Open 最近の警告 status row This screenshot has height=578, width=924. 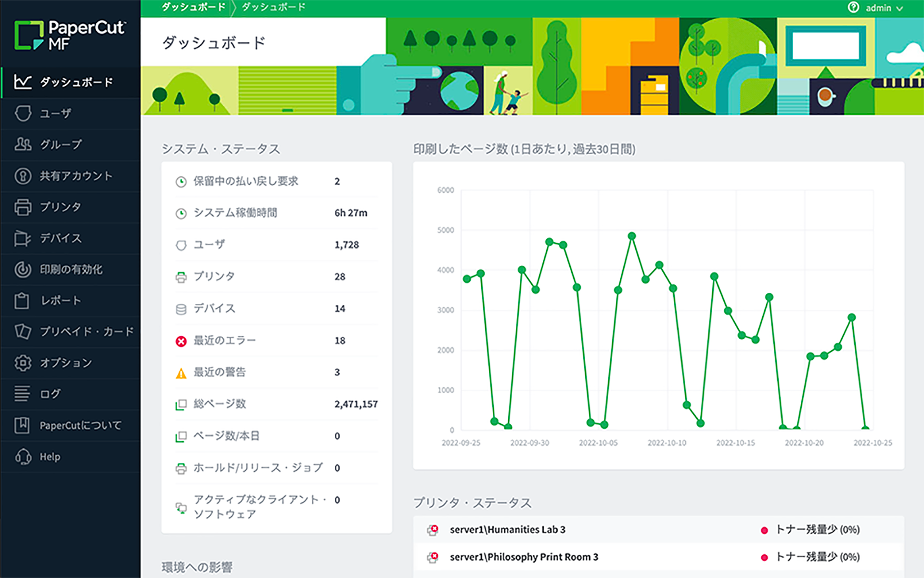coord(219,372)
